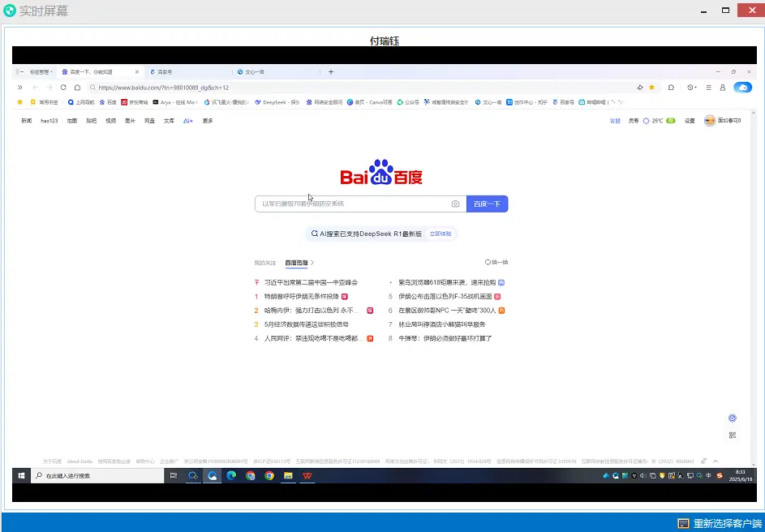765x532 pixels.
Task: Click the AI+ navigation link
Action: click(x=188, y=121)
